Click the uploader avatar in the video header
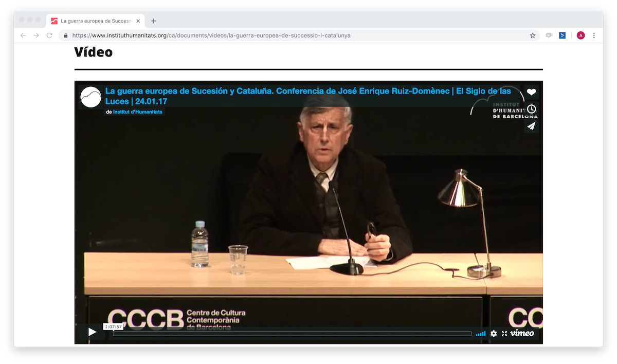The image size is (617, 364). (91, 97)
